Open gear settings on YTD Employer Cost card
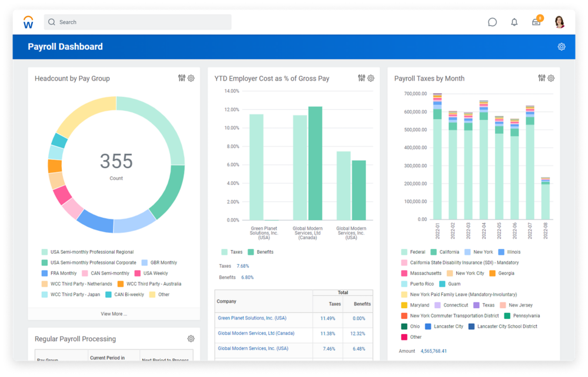This screenshot has width=588, height=377. click(x=371, y=78)
